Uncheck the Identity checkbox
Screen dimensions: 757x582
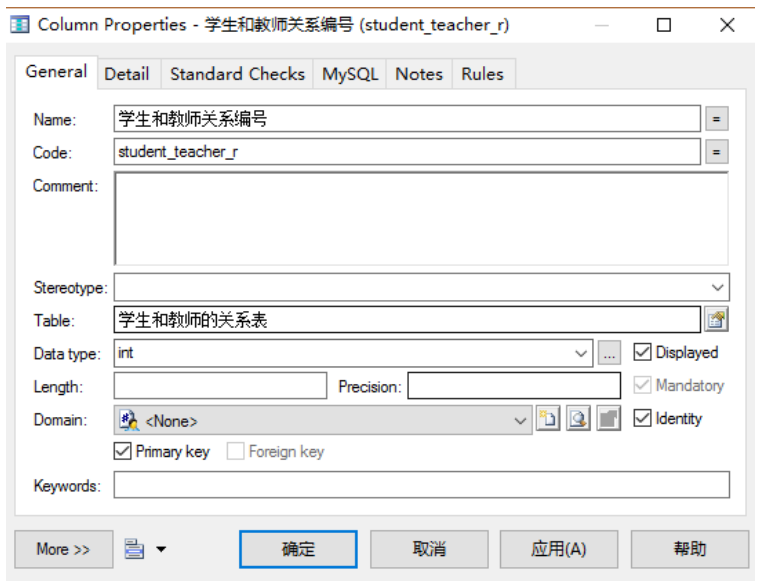(643, 419)
